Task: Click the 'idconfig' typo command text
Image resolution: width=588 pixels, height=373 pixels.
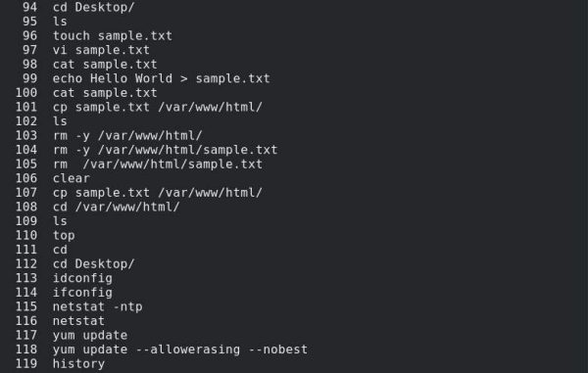Action: 82,278
